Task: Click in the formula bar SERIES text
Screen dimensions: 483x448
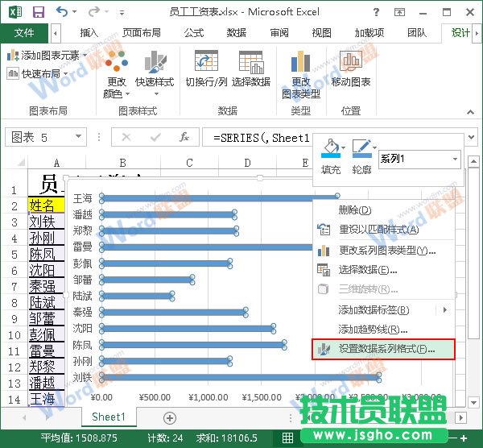Action: pyautogui.click(x=261, y=138)
